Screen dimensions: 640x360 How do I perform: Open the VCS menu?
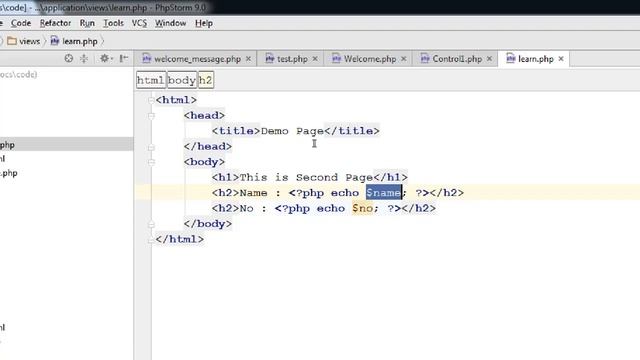coord(139,23)
